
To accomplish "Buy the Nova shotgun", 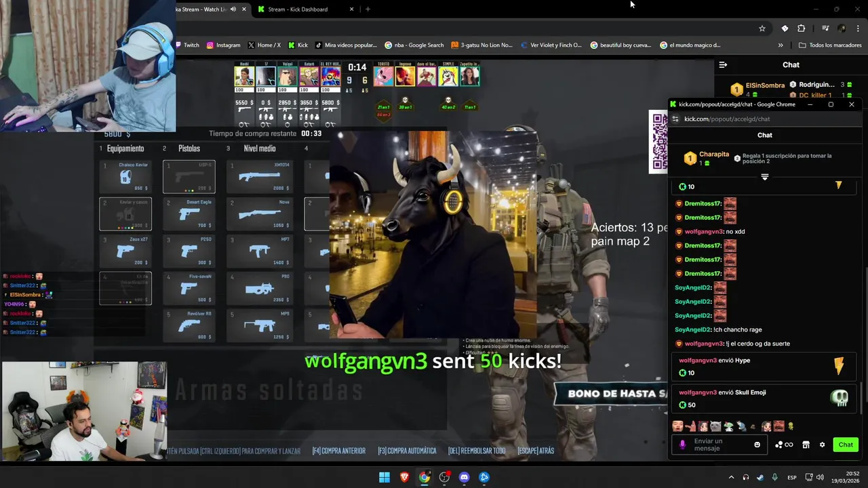I will (x=260, y=213).
